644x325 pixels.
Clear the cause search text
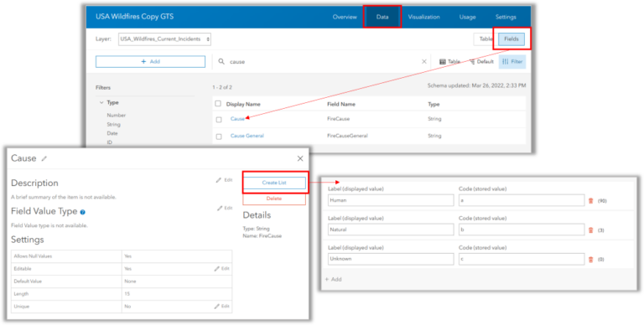pyautogui.click(x=424, y=61)
